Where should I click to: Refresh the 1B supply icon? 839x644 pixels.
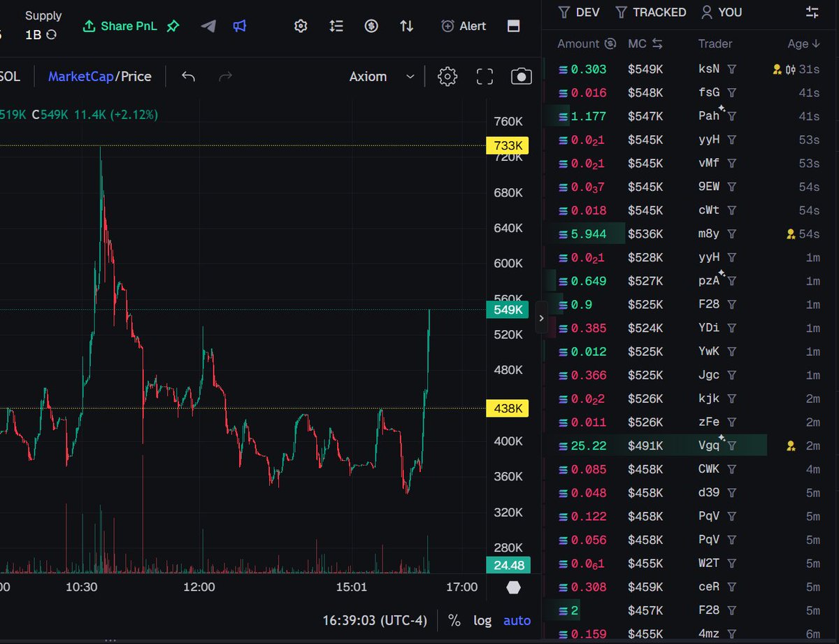[52, 34]
